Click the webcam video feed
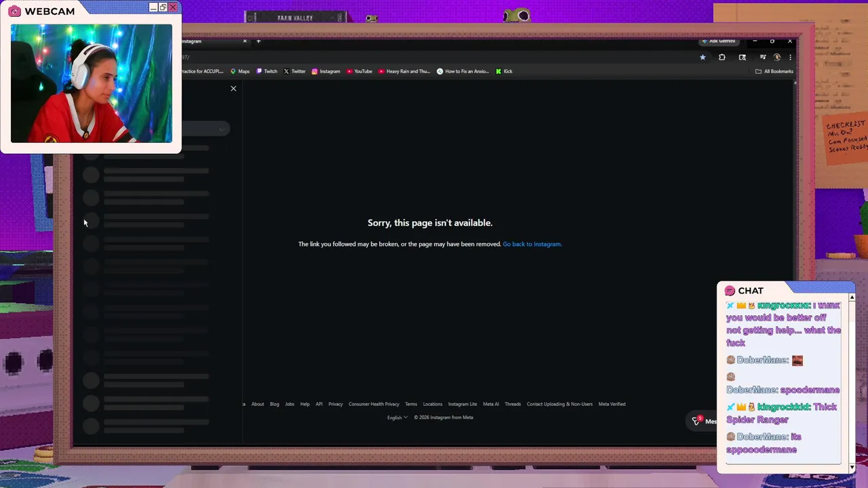The width and height of the screenshot is (868, 488). (92, 83)
